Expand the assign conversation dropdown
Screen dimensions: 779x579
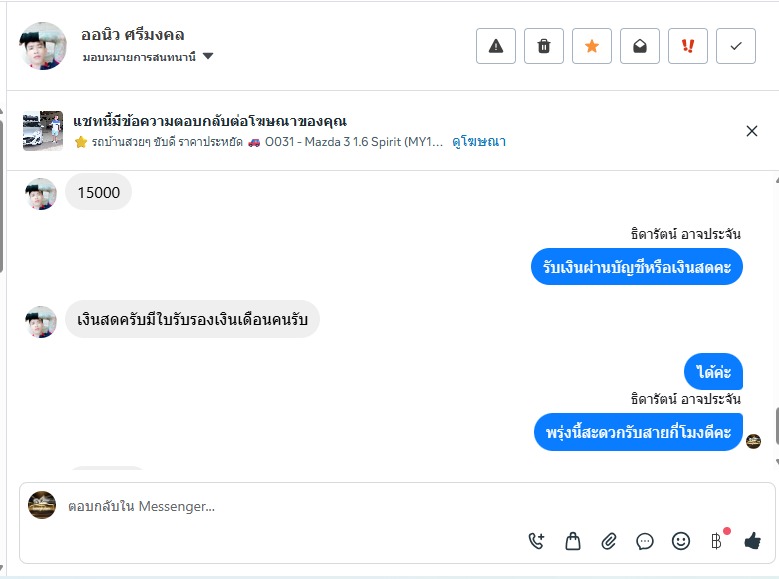pos(208,57)
